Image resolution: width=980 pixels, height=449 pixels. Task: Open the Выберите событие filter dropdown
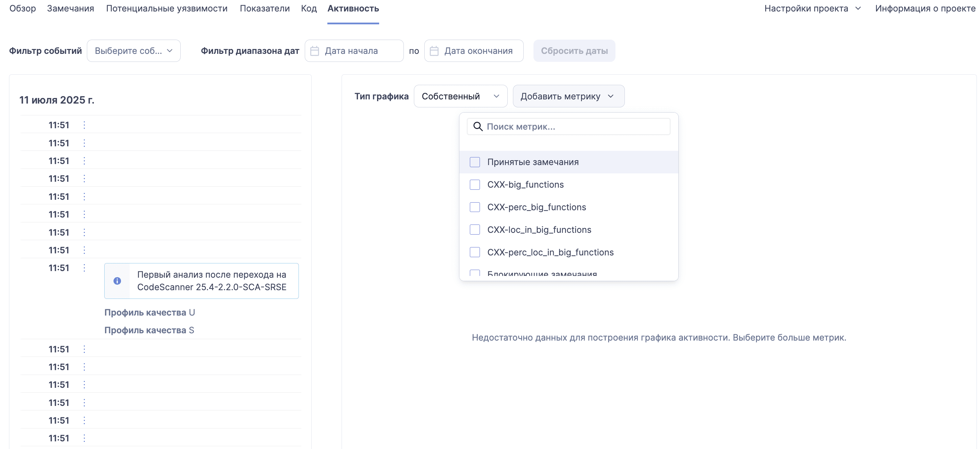coord(133,50)
